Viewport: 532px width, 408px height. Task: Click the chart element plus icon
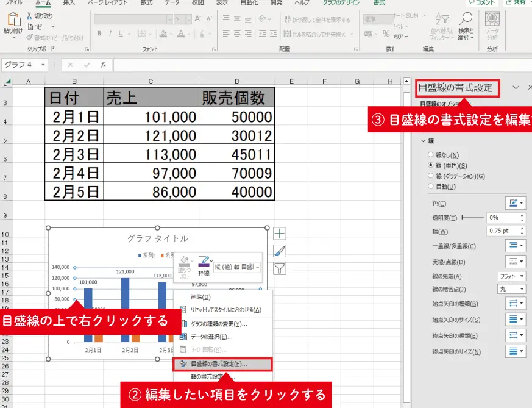click(x=279, y=233)
